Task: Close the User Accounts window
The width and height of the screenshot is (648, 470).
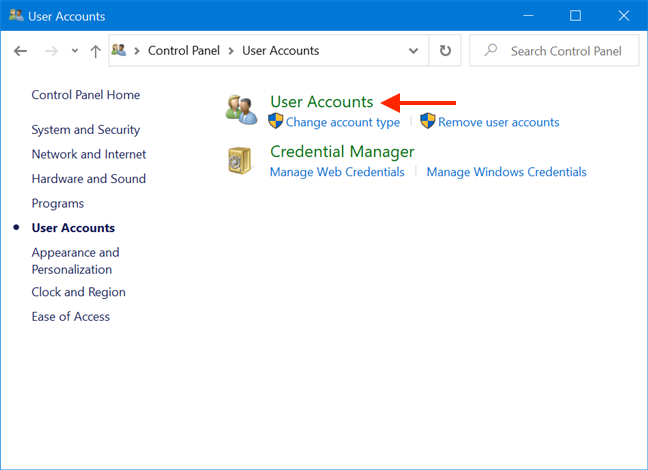Action: [x=624, y=16]
